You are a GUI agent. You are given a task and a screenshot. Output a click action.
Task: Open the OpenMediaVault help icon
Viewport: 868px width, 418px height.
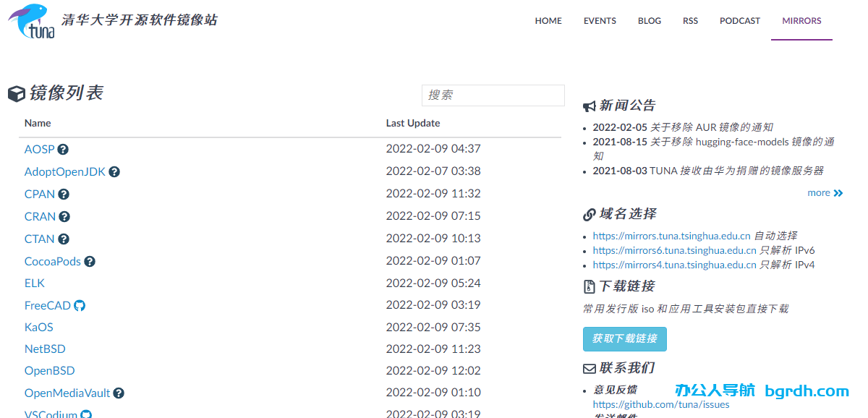point(119,393)
